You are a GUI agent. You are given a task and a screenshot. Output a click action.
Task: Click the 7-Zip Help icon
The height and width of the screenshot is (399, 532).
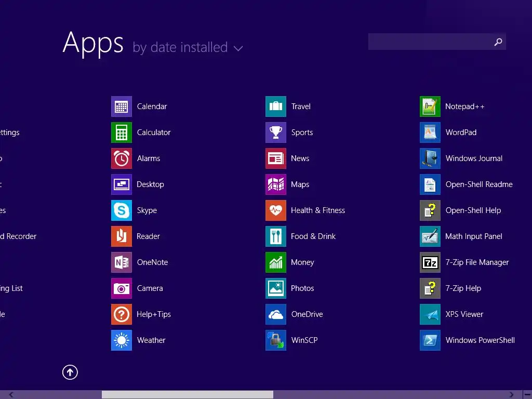pyautogui.click(x=430, y=288)
